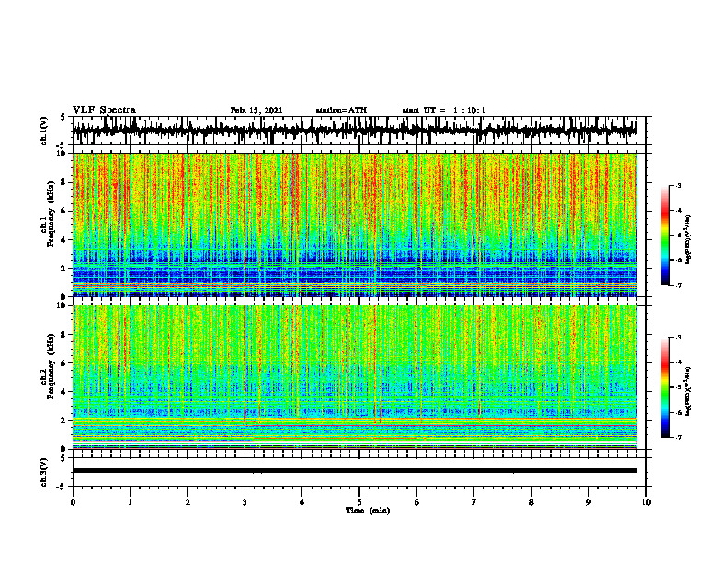
Task: Click the "start UT = 1:10:1" header text
Action: [444, 110]
